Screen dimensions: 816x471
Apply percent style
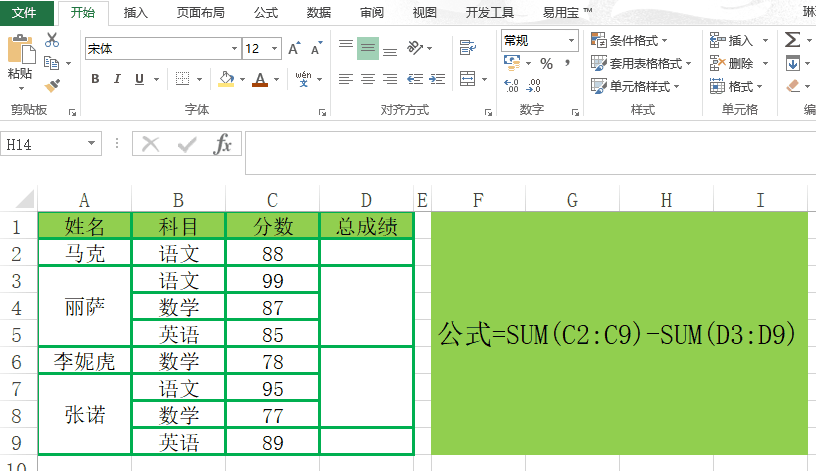546,63
